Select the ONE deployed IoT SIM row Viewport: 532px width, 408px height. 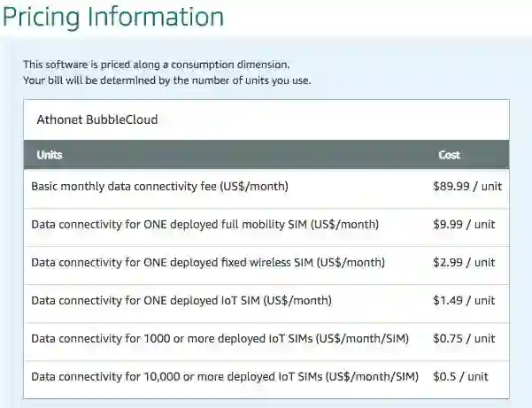pos(181,301)
